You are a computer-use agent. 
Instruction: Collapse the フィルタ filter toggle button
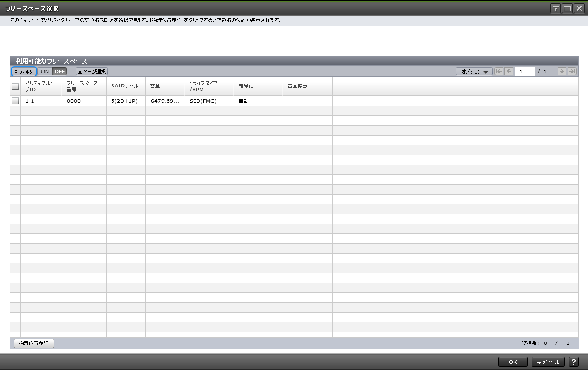tap(24, 71)
